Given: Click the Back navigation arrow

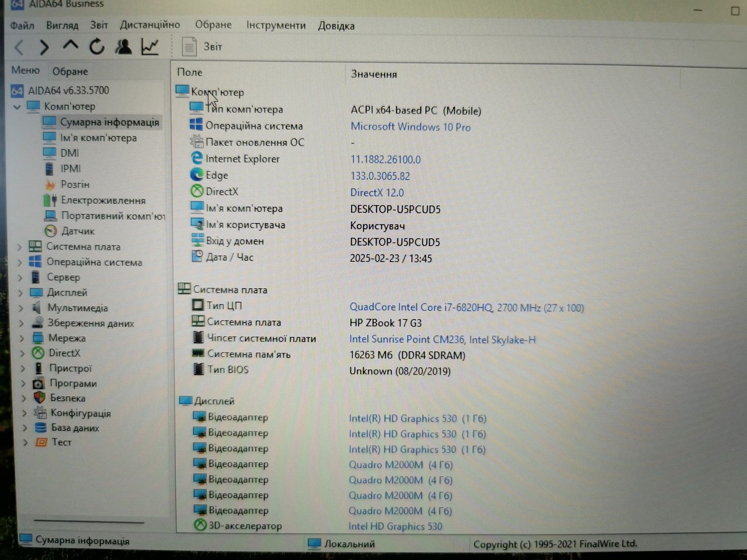Looking at the screenshot, I should (19, 47).
